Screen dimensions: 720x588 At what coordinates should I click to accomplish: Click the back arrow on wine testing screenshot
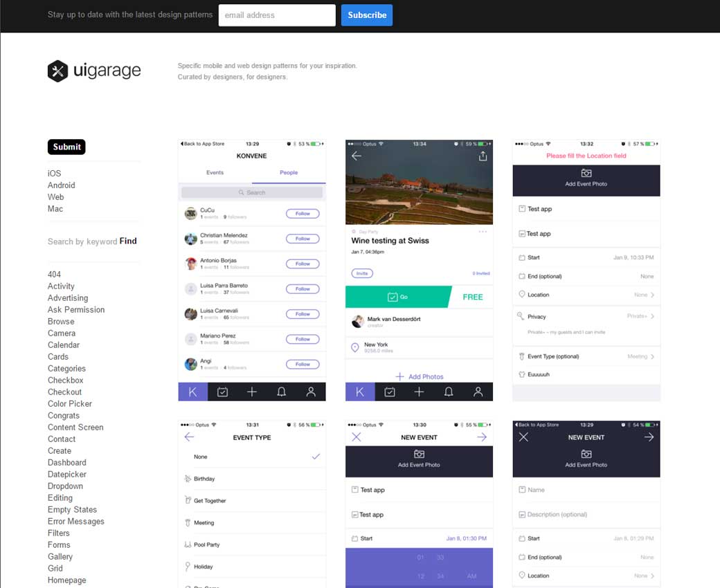pos(357,156)
